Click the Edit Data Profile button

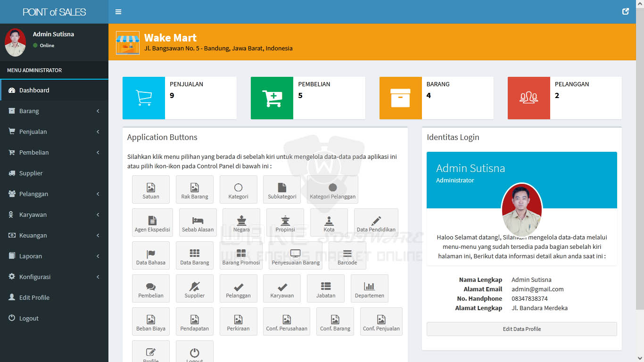click(x=522, y=329)
